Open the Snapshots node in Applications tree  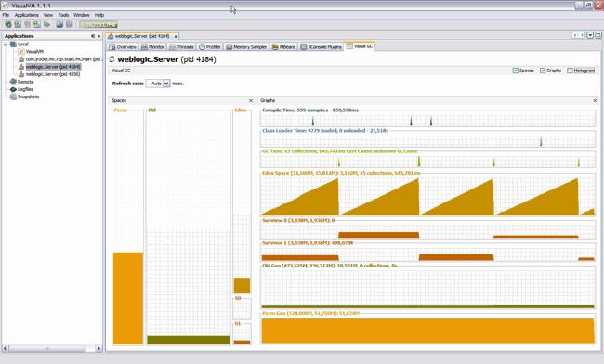pos(28,97)
